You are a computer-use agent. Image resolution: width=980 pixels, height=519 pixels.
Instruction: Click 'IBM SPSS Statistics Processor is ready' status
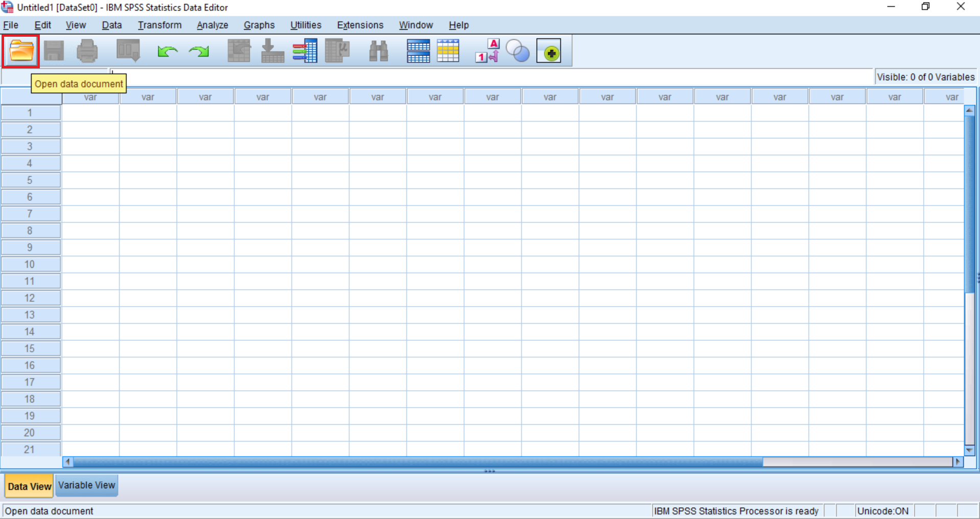tap(736, 511)
